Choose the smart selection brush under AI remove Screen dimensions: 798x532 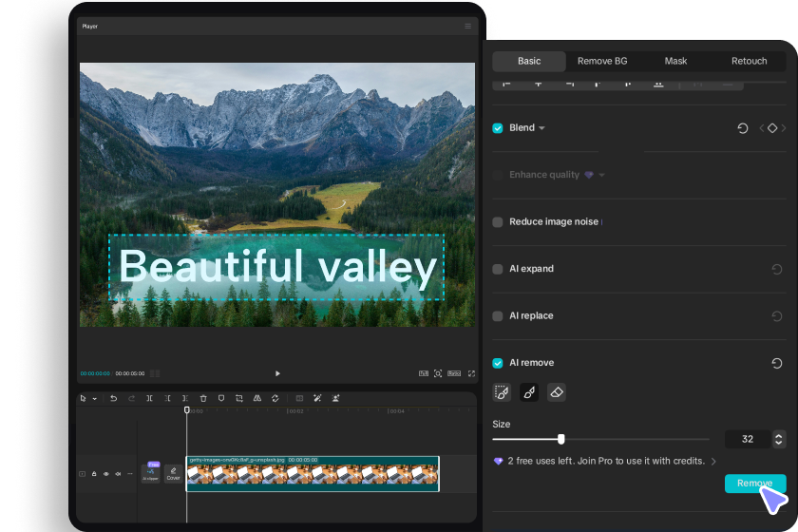pyautogui.click(x=502, y=392)
